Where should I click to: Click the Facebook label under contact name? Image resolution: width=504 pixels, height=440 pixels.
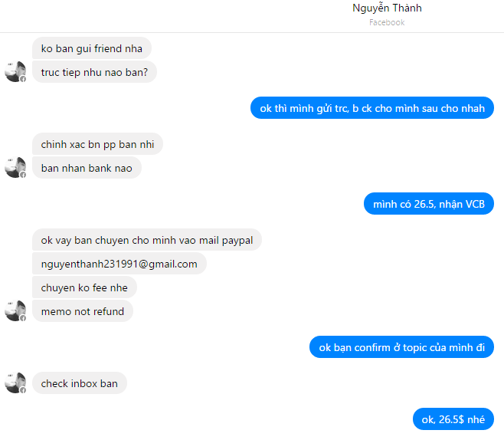pos(387,22)
